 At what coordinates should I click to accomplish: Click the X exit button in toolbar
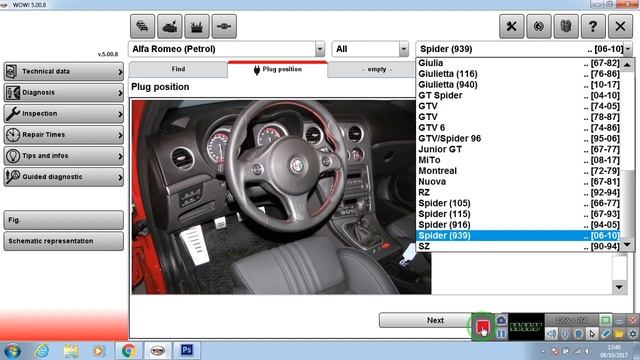(620, 27)
